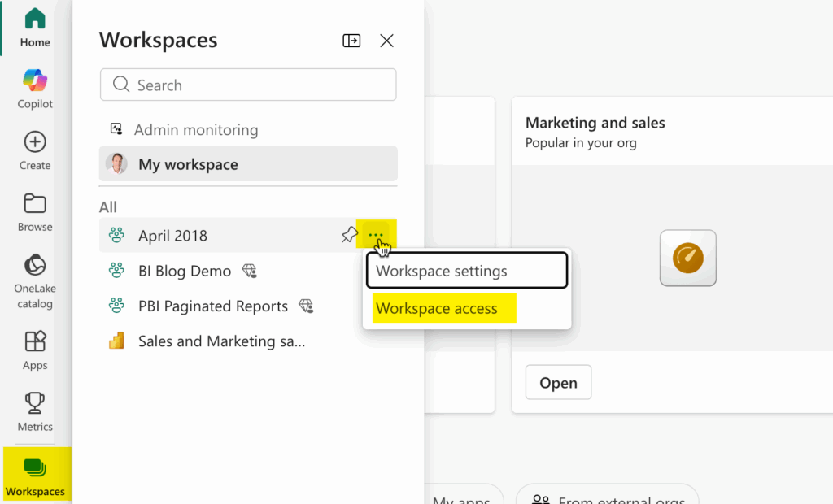833x504 pixels.
Task: Click the Create plus icon
Action: tap(35, 150)
